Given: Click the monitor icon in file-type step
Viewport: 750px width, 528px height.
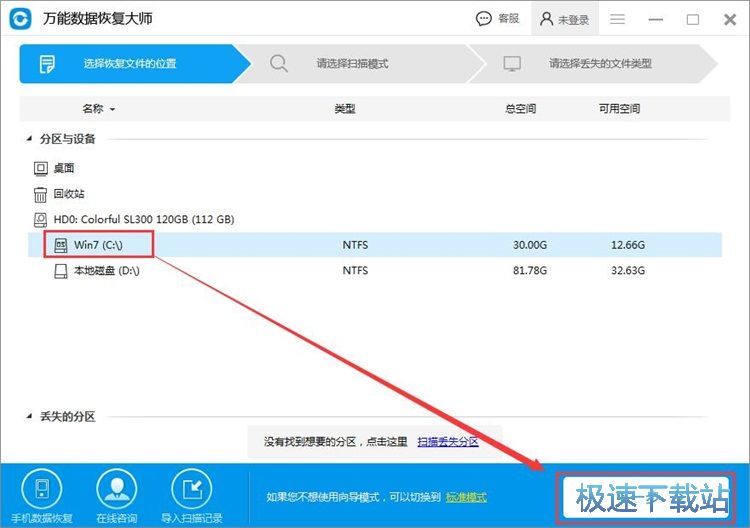Looking at the screenshot, I should click(x=512, y=64).
